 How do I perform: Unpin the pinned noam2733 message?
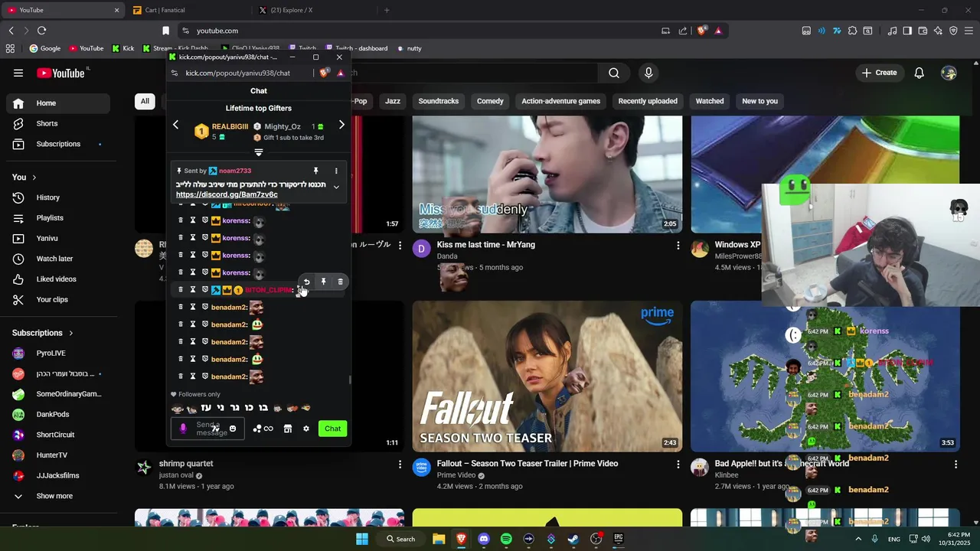click(315, 171)
